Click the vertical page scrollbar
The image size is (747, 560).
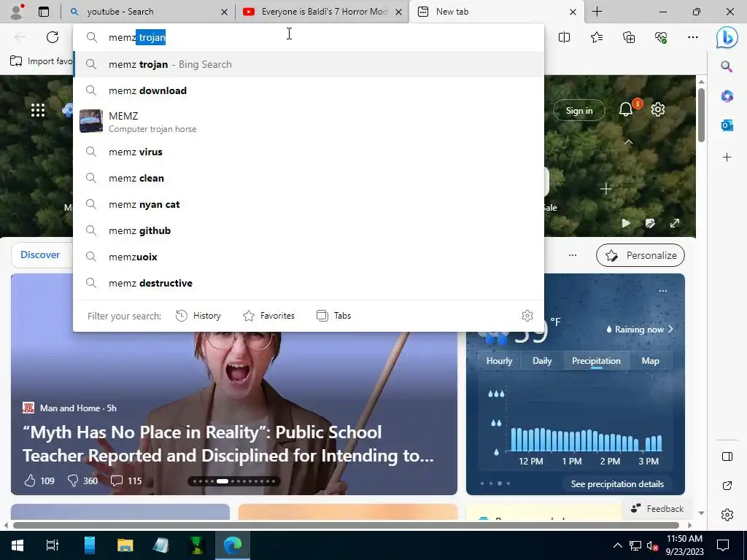click(701, 114)
